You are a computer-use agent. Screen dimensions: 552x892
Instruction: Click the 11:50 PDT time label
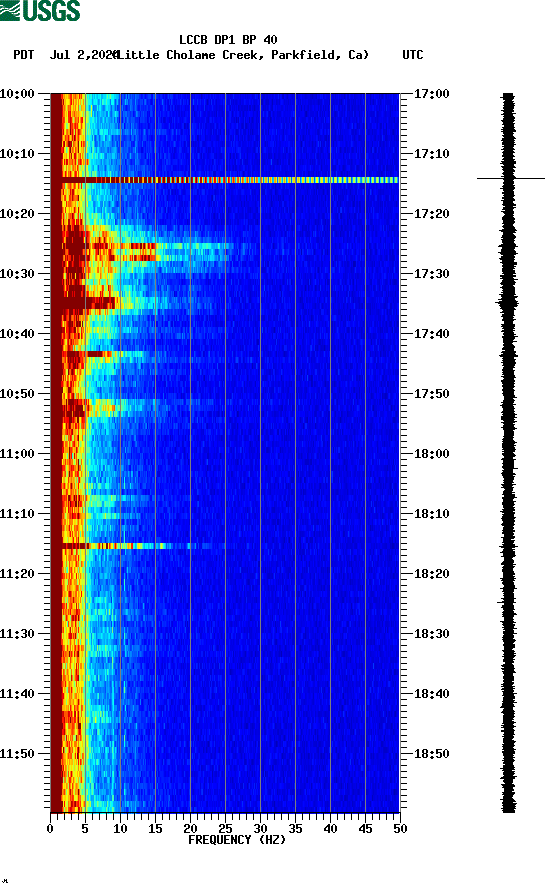click(18, 754)
